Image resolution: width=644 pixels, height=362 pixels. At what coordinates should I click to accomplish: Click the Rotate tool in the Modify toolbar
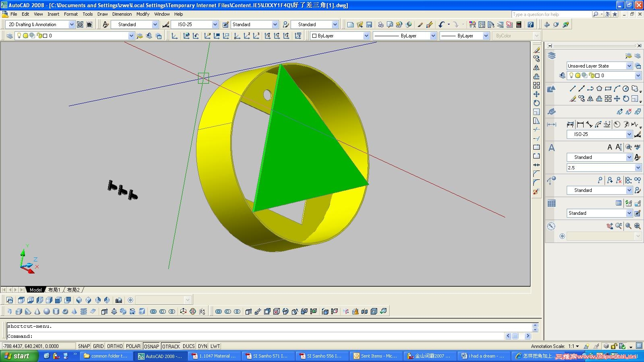(537, 103)
